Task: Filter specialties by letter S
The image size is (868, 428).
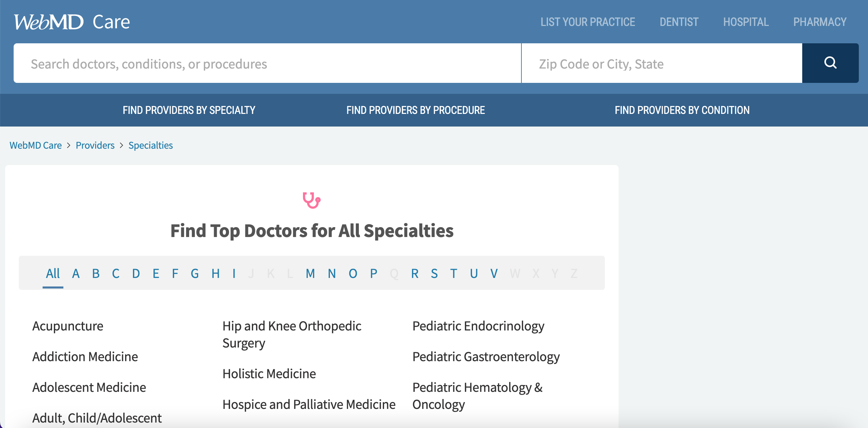Action: click(x=434, y=274)
